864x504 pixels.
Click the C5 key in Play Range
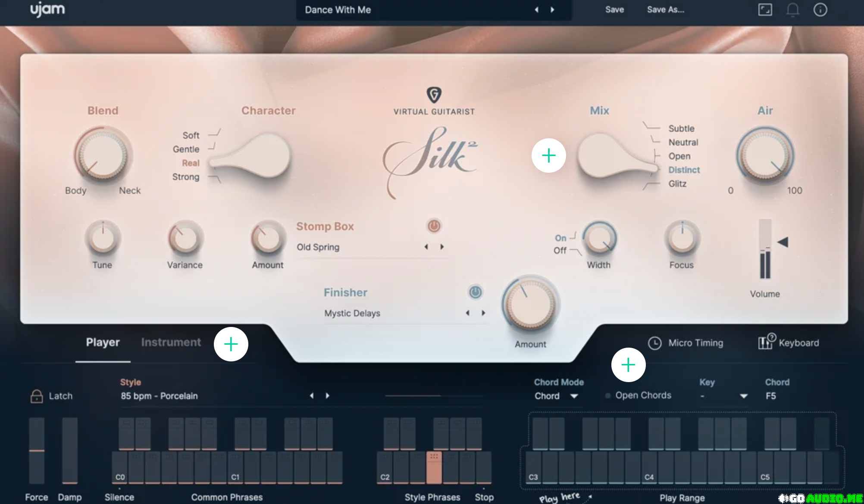click(x=765, y=467)
